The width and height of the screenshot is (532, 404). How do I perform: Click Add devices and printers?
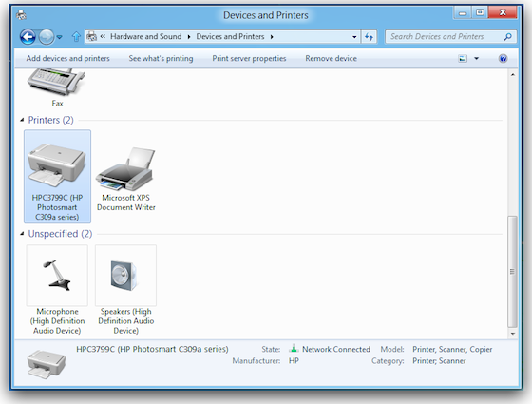(x=67, y=58)
